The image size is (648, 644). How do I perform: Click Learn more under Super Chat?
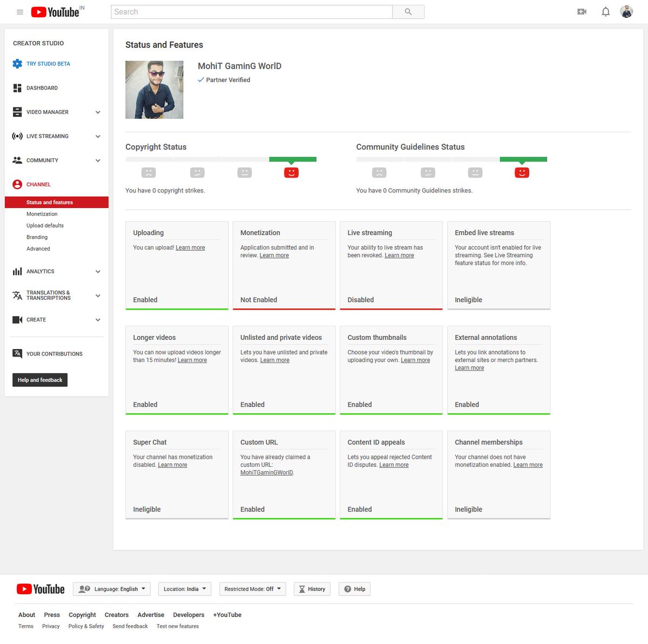(172, 465)
